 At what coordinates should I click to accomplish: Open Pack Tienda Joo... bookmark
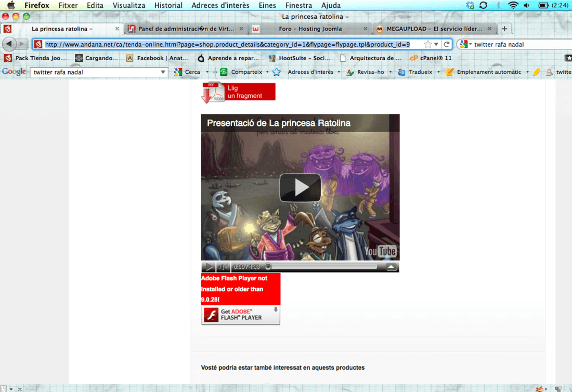point(35,58)
